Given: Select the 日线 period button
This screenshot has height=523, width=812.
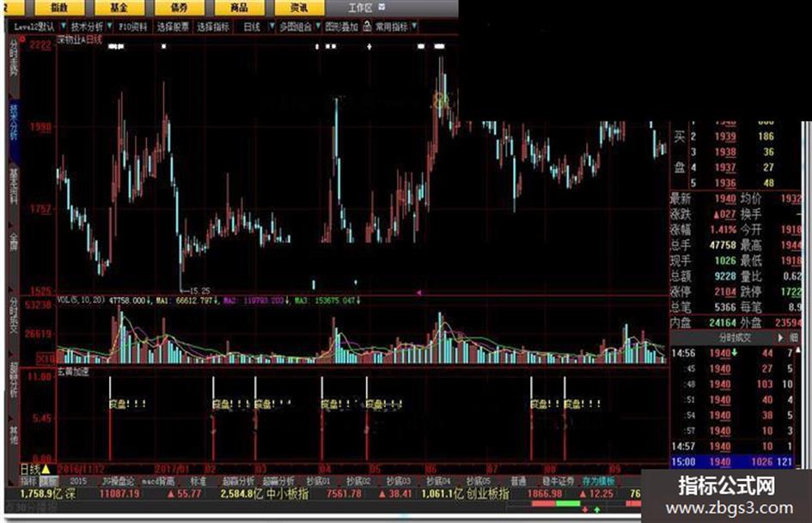Looking at the screenshot, I should 252,27.
